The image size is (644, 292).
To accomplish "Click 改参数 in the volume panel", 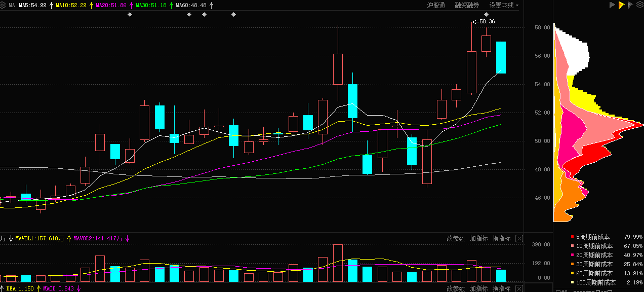I will point(455,238).
